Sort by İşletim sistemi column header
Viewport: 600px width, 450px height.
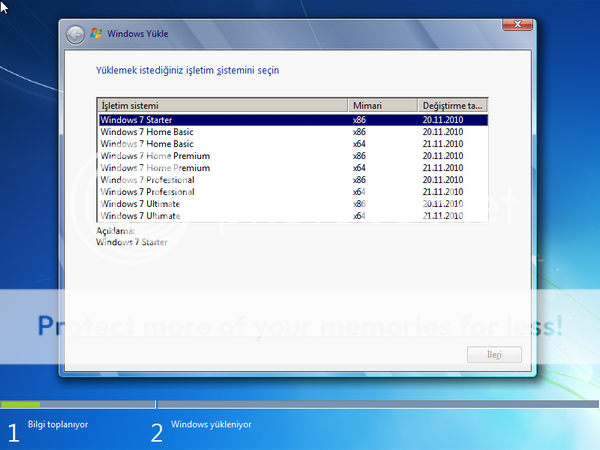coord(223,105)
